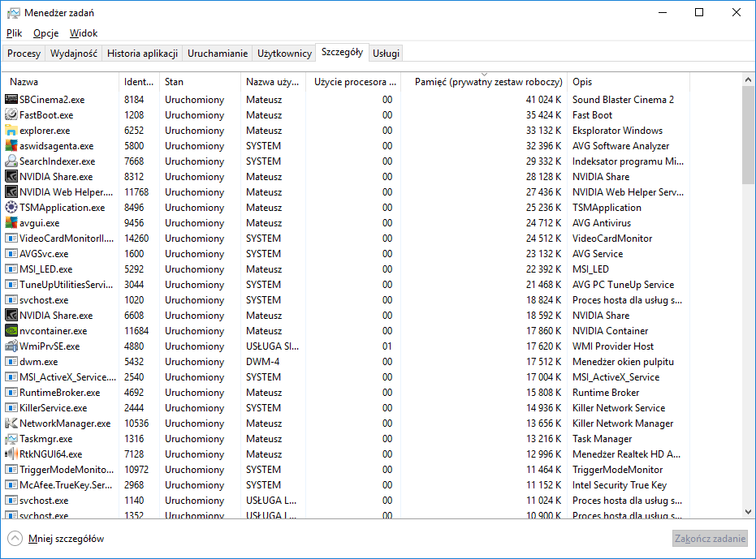756x559 pixels.
Task: Switch to the Procesy tab
Action: (x=24, y=54)
